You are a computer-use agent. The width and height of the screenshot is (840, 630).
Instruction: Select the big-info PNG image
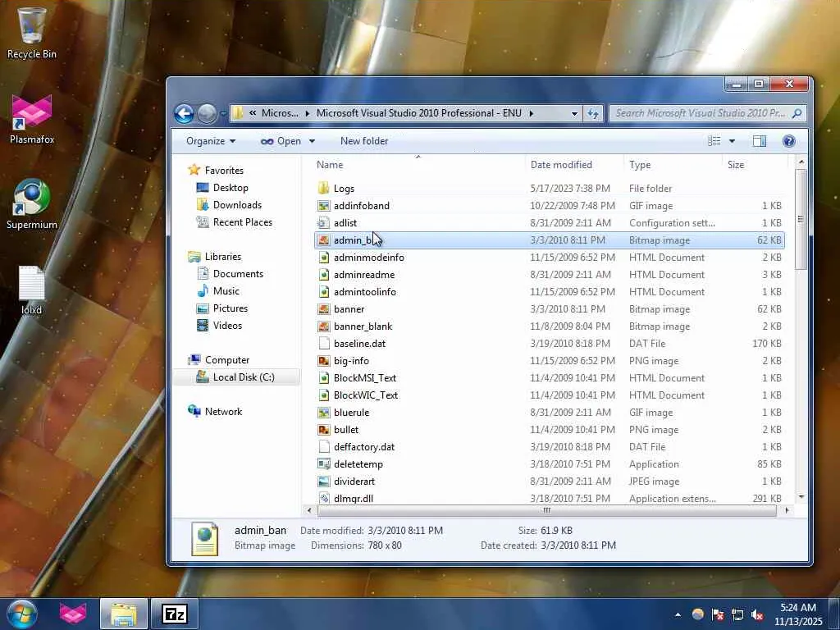pos(549,361)
